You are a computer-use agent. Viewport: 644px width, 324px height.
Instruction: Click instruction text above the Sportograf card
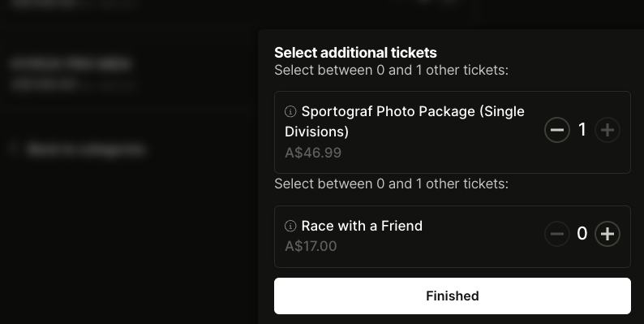(x=392, y=71)
